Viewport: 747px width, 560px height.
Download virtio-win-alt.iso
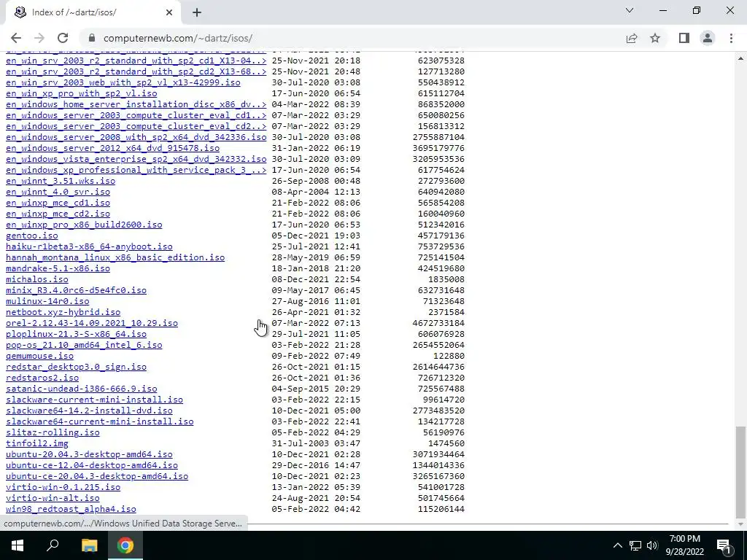(53, 499)
